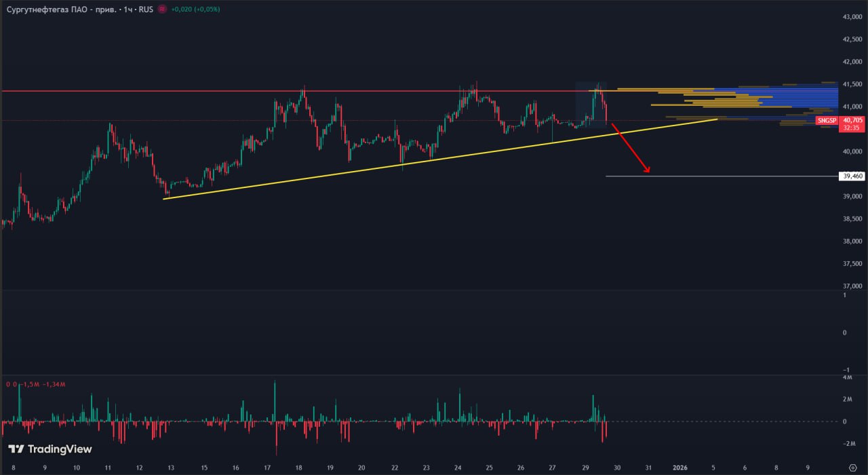The image size is (868, 475).
Task: Click the +0,020 (+0,05%) price change
Action: click(195, 9)
